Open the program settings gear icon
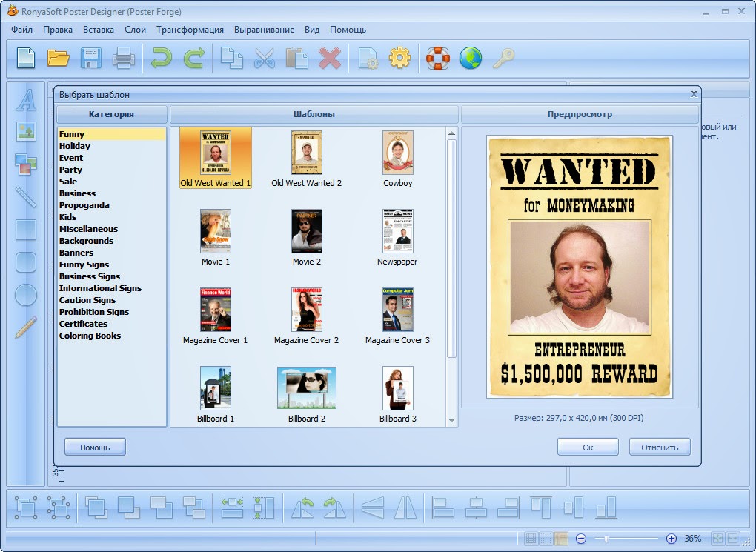The image size is (756, 552). coord(399,57)
